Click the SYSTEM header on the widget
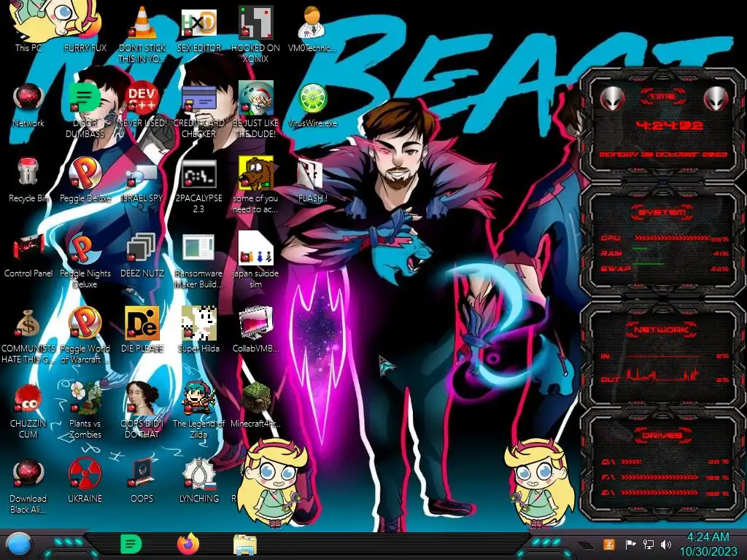 click(x=662, y=212)
